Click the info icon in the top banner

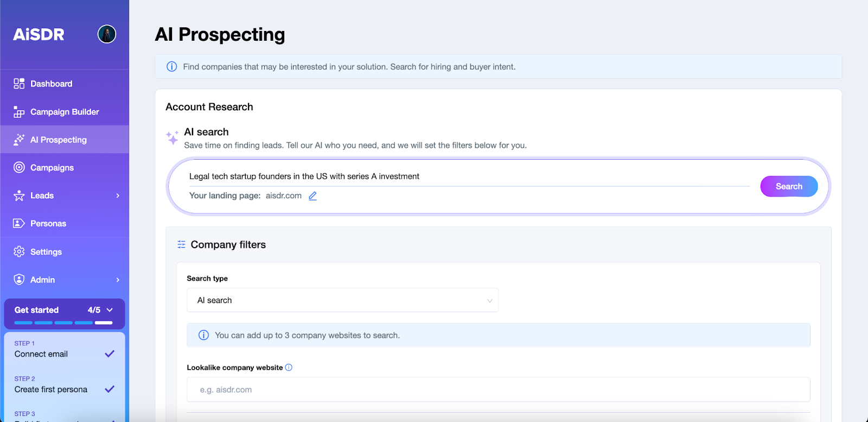(172, 67)
